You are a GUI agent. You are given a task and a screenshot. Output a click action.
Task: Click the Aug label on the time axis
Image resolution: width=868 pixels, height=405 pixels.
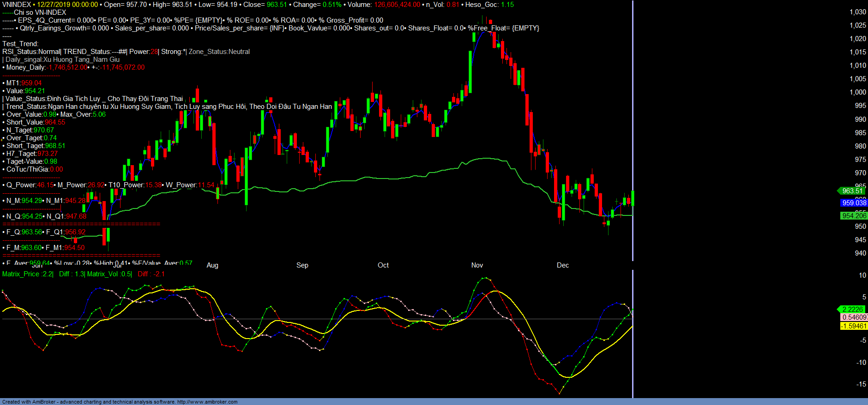pyautogui.click(x=212, y=265)
